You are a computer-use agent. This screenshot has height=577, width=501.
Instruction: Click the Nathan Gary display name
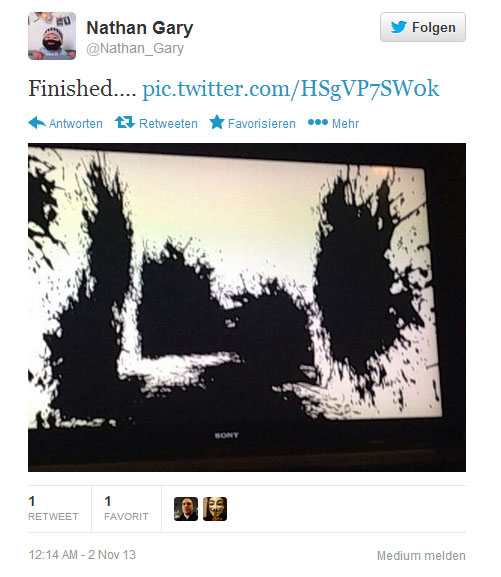click(140, 28)
